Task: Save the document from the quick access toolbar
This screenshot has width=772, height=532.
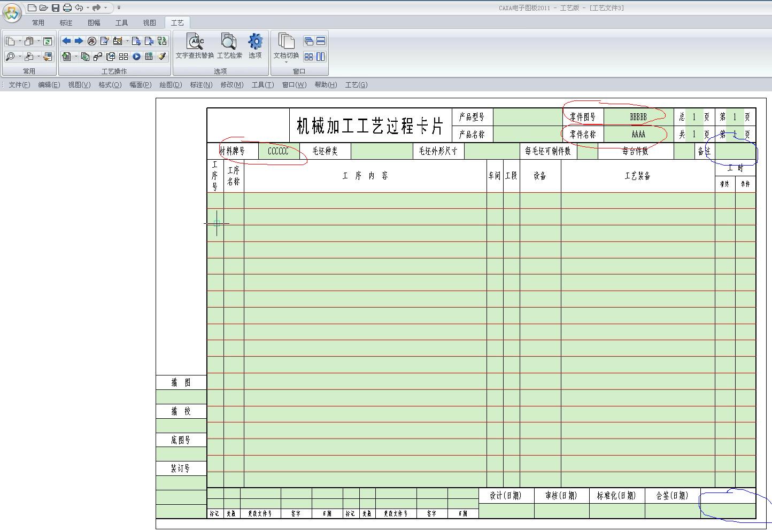Action: (56, 7)
